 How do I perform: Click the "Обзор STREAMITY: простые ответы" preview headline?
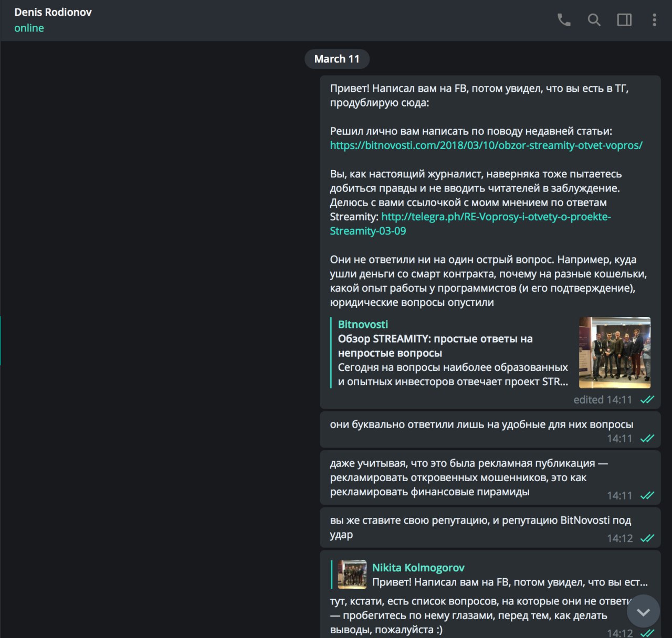tap(435, 346)
